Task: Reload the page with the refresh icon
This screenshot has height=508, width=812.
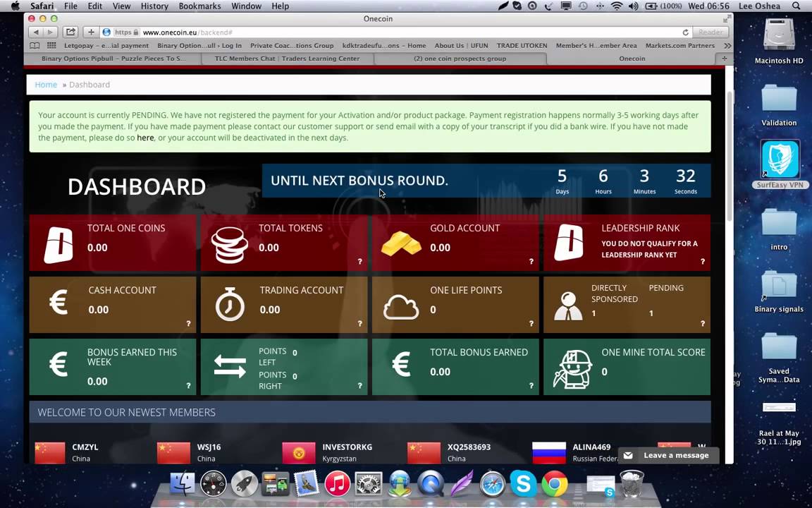Action: tap(686, 32)
